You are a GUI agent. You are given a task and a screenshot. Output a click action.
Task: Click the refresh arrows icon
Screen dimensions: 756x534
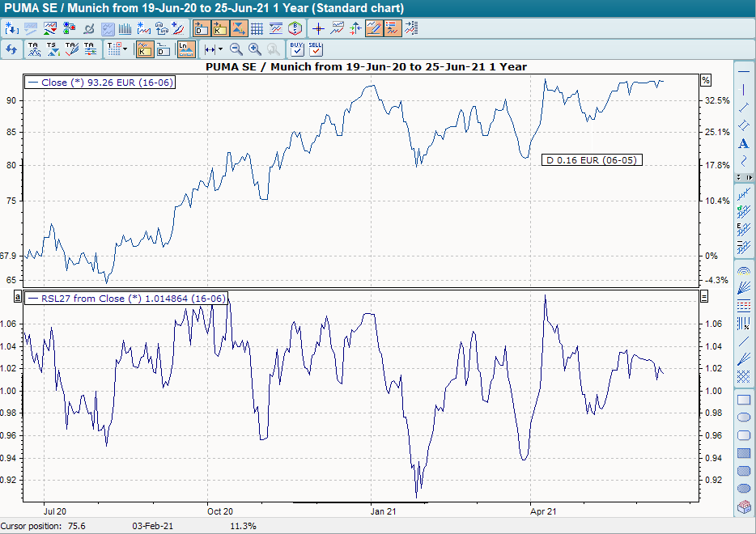point(11,49)
